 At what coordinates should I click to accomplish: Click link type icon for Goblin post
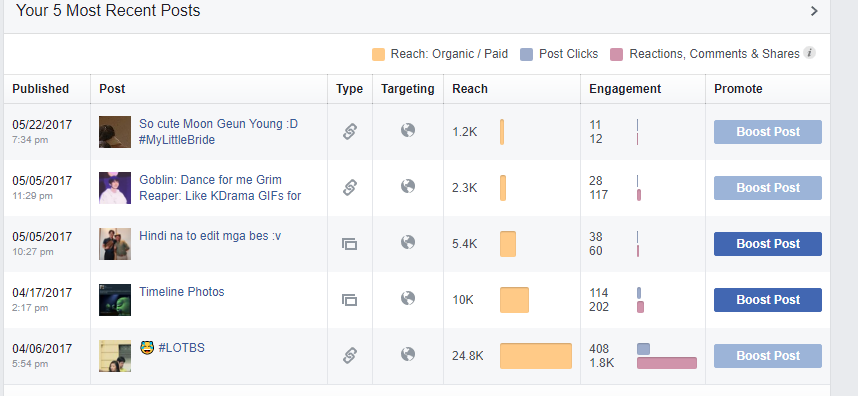350,188
